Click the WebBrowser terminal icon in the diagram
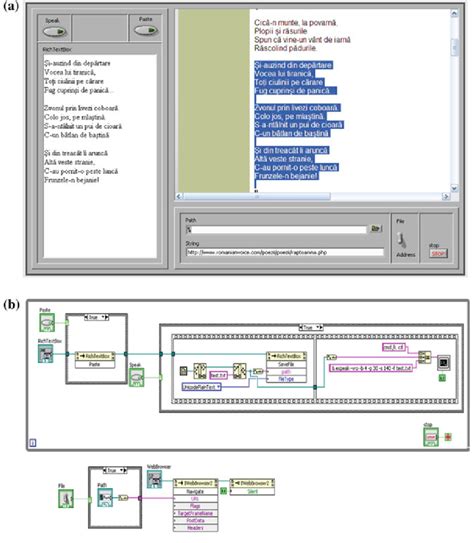This screenshot has width=474, height=543. (154, 479)
